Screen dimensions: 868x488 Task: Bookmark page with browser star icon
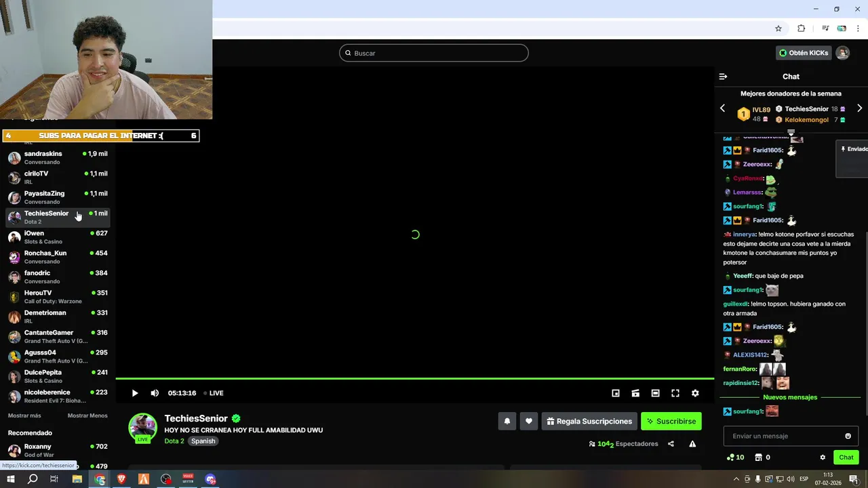(x=778, y=28)
